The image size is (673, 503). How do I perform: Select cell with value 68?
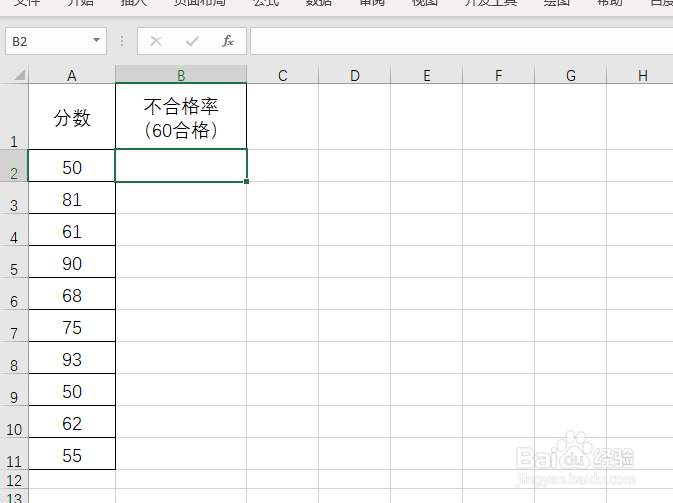[x=72, y=294]
